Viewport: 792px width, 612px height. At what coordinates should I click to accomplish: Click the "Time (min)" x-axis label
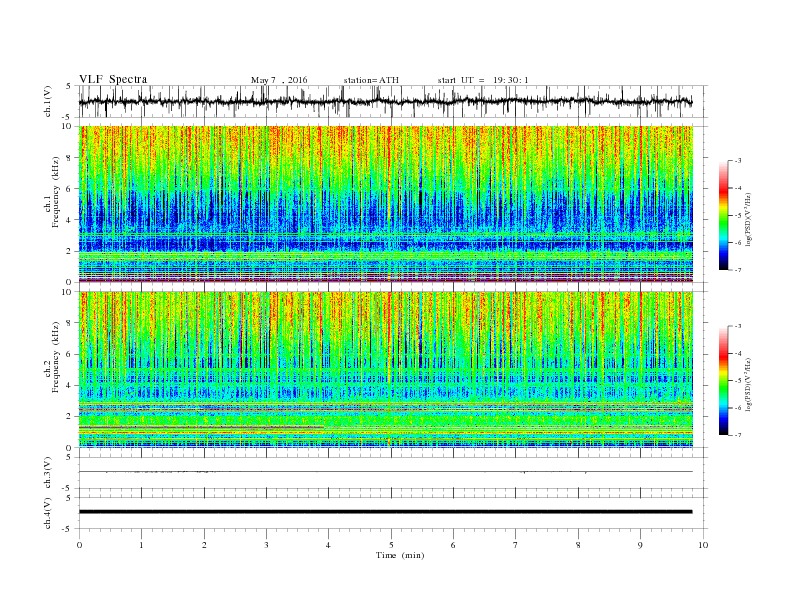(x=400, y=555)
